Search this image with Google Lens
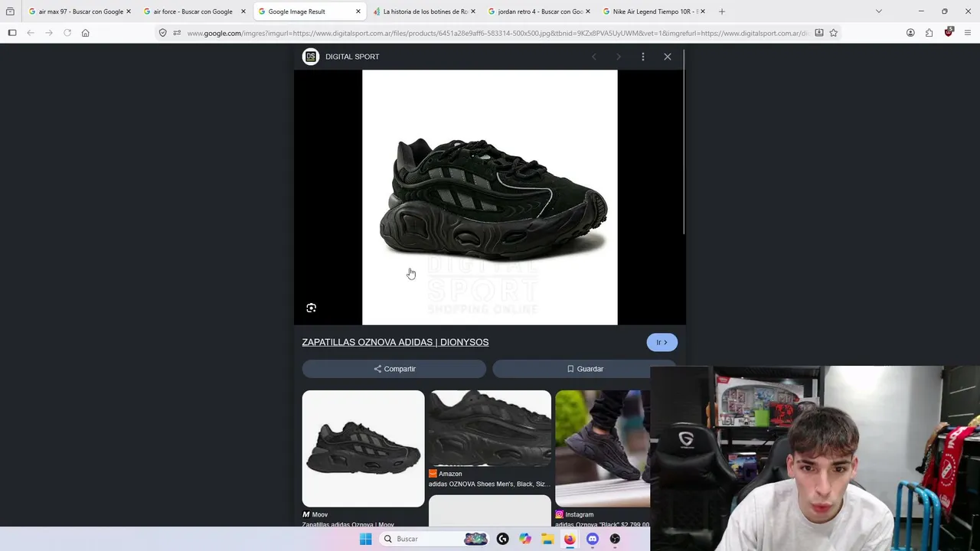Screen dimensions: 980x551 pos(311,308)
